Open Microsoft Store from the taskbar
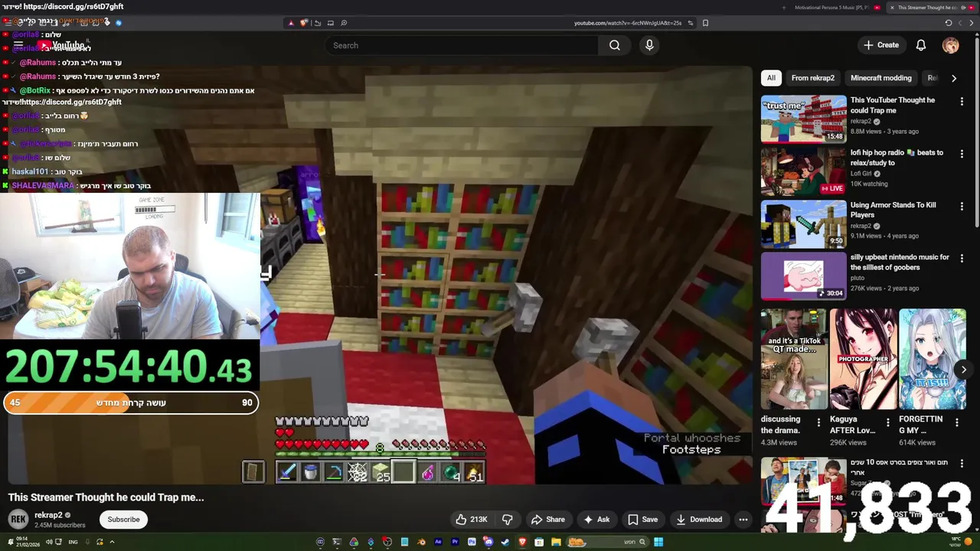The width and height of the screenshot is (980, 551). click(539, 542)
